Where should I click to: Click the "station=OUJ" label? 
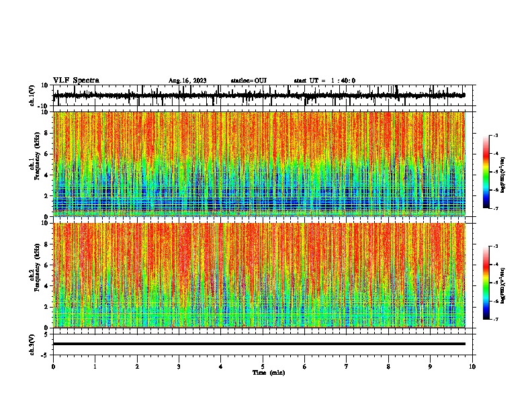tap(249, 81)
